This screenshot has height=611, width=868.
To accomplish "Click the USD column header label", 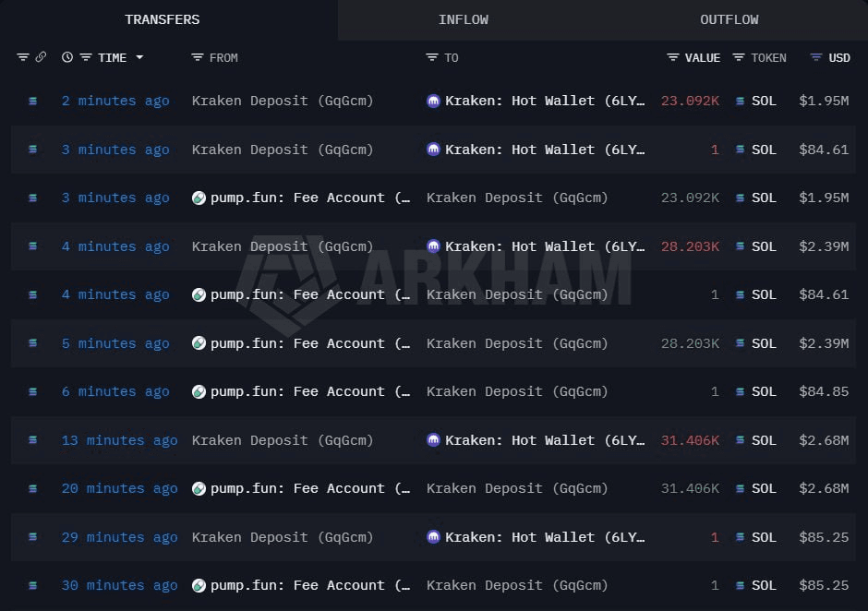I will (x=839, y=57).
